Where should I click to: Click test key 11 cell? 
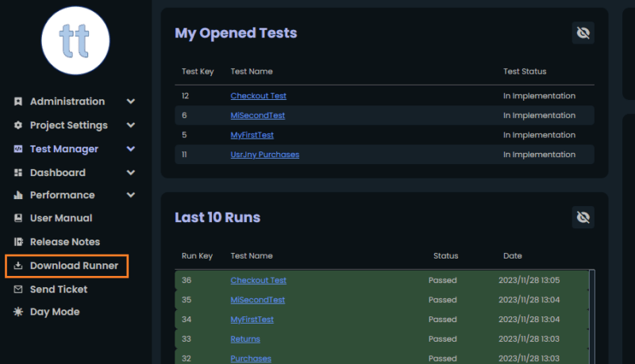coord(184,155)
